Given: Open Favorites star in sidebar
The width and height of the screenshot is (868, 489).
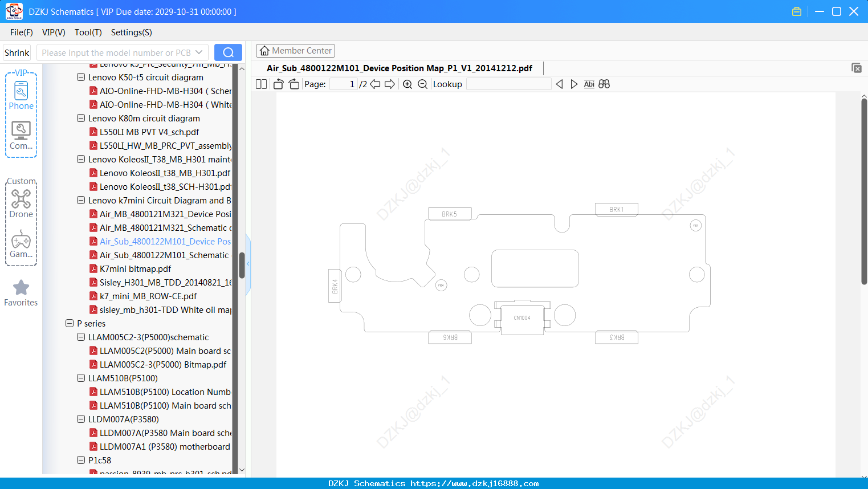Looking at the screenshot, I should tap(21, 293).
